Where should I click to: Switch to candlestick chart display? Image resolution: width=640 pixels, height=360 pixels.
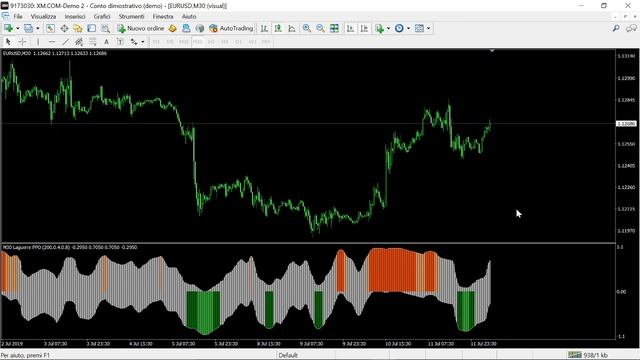coord(278,28)
